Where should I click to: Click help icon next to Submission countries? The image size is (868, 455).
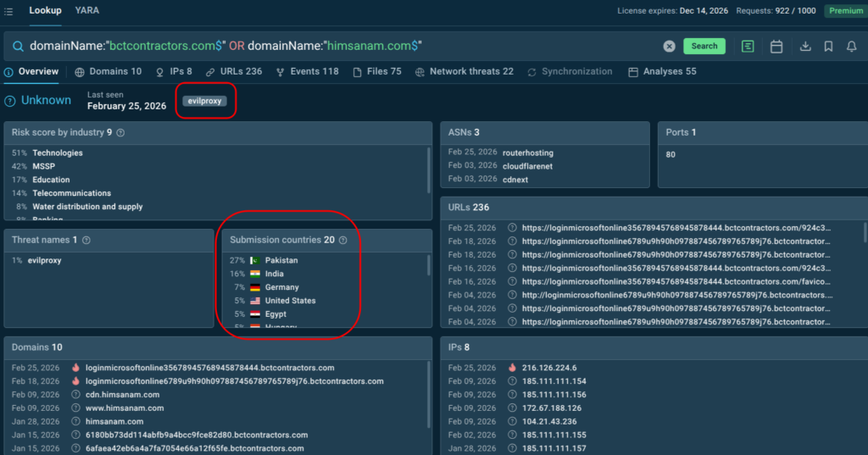[x=343, y=241]
